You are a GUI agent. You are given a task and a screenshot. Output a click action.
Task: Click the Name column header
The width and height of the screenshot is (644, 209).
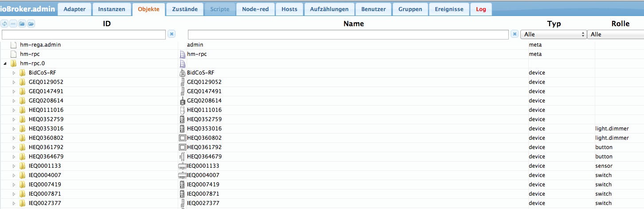coord(354,24)
